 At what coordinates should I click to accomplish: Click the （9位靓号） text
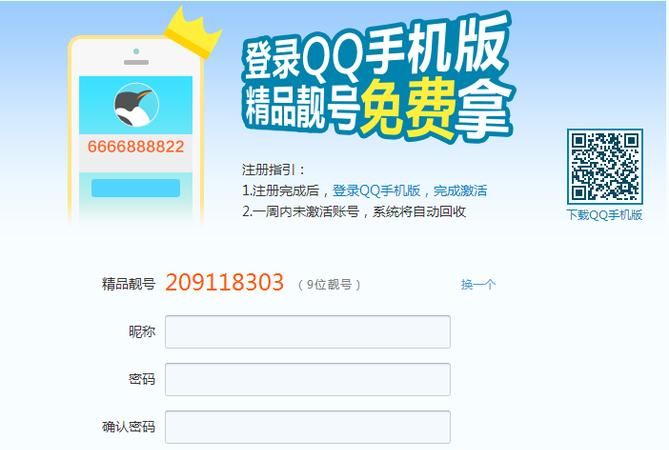329,285
